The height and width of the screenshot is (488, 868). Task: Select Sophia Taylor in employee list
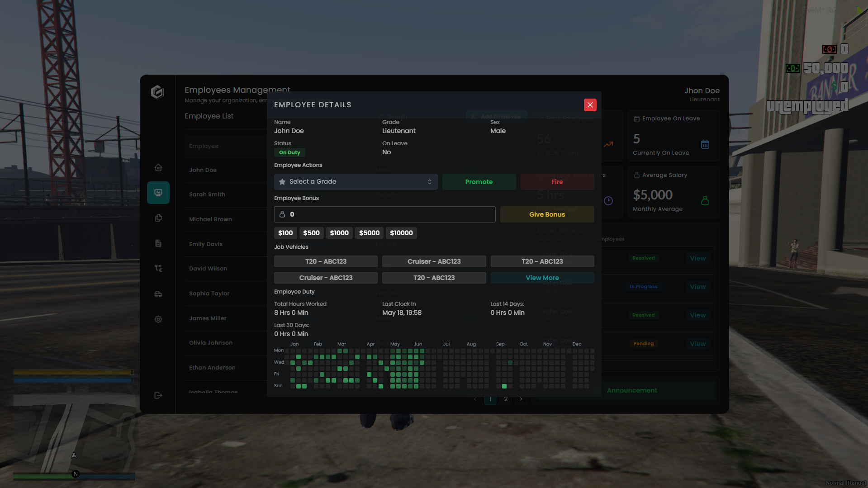[209, 294]
